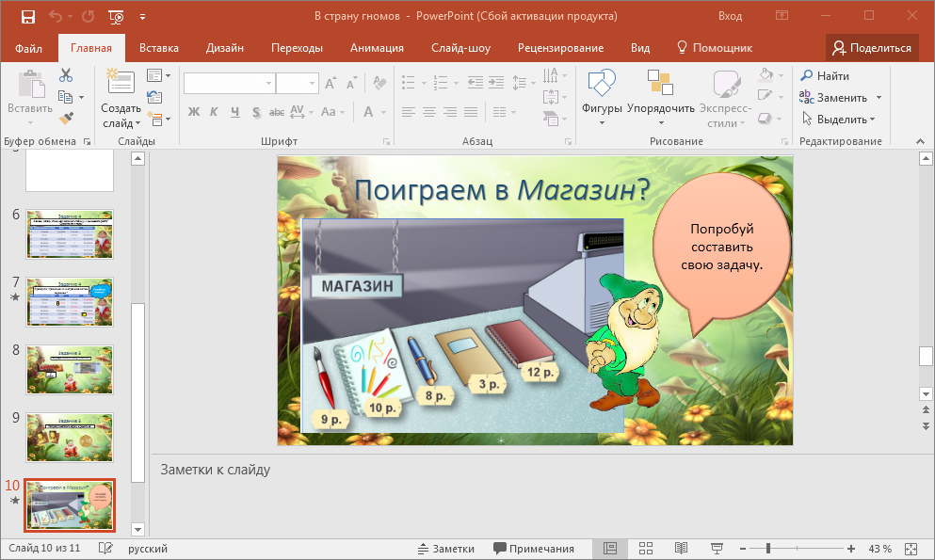This screenshot has height=560, width=935.
Task: Click the Вставить paste icon
Action: pos(30,84)
